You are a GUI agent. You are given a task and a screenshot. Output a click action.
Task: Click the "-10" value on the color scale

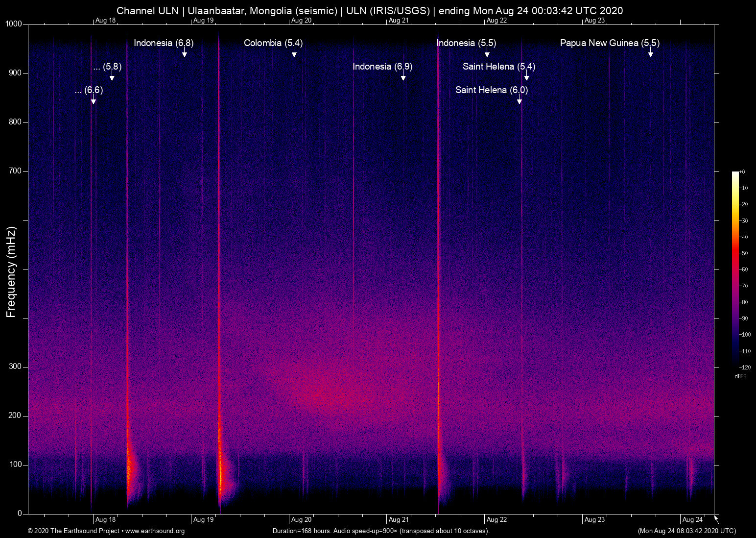[744, 188]
